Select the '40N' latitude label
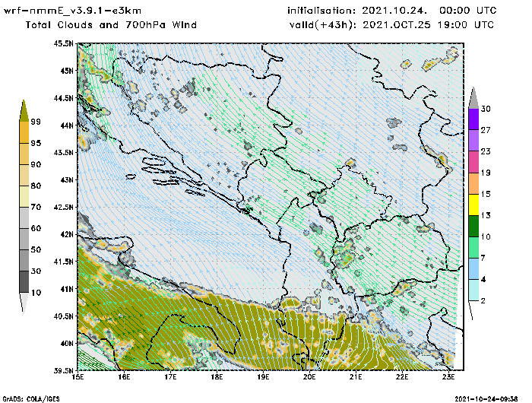This screenshot has height=403, width=532. 67,343
